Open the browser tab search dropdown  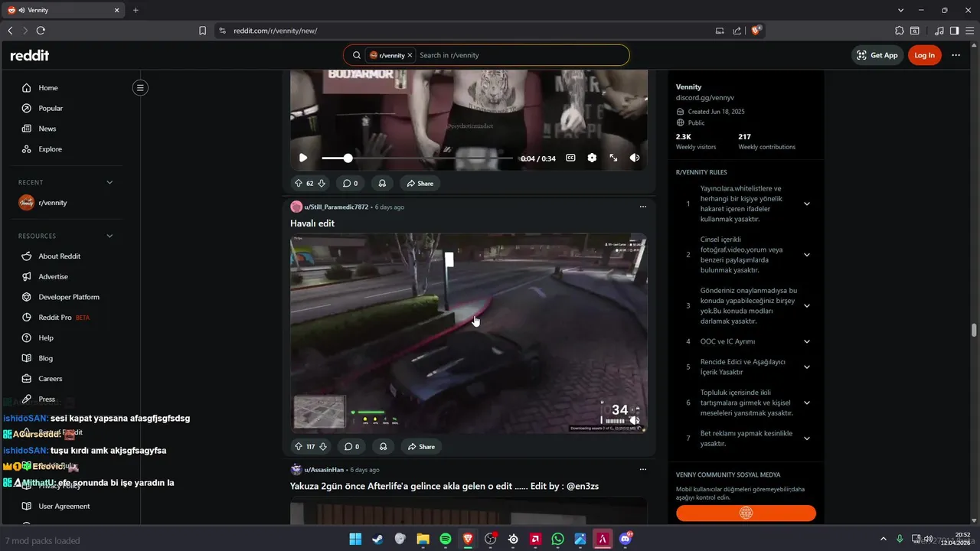[900, 10]
